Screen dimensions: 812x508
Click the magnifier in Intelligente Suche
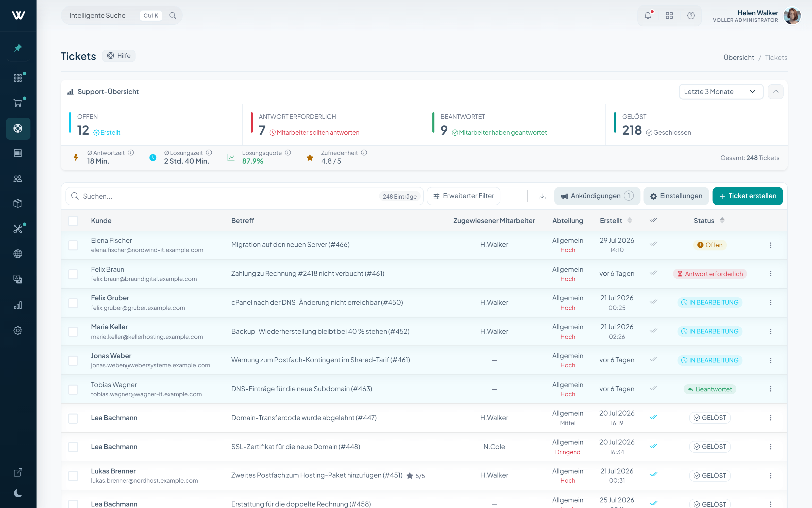coord(173,15)
